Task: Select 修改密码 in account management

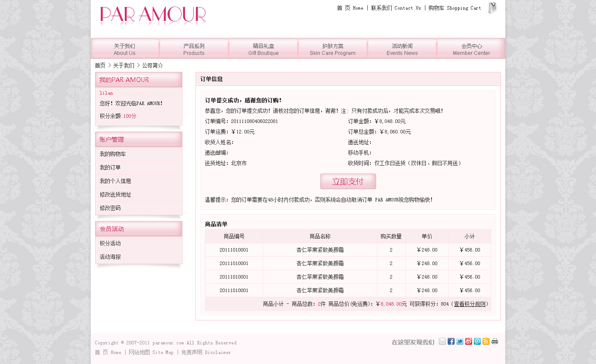Action: (x=110, y=208)
